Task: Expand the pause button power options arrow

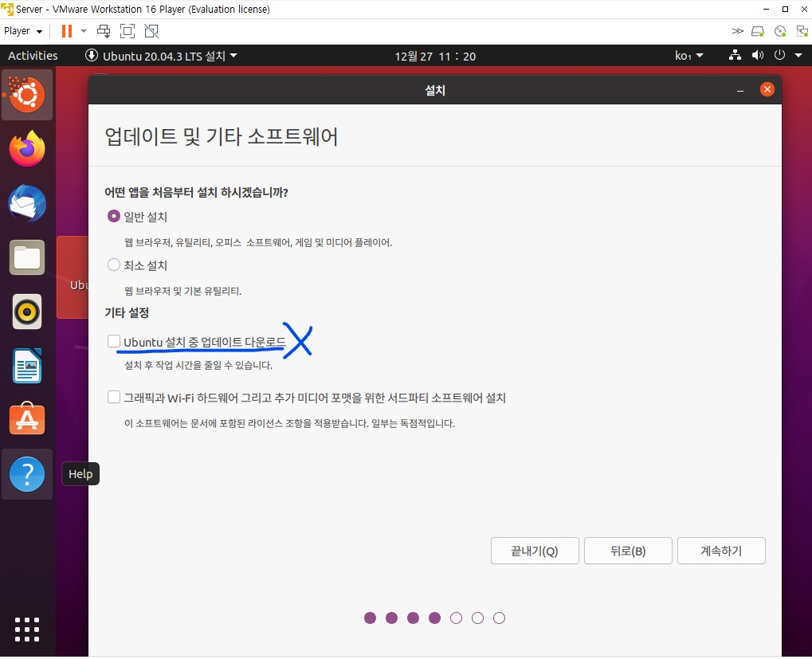Action: [x=84, y=31]
